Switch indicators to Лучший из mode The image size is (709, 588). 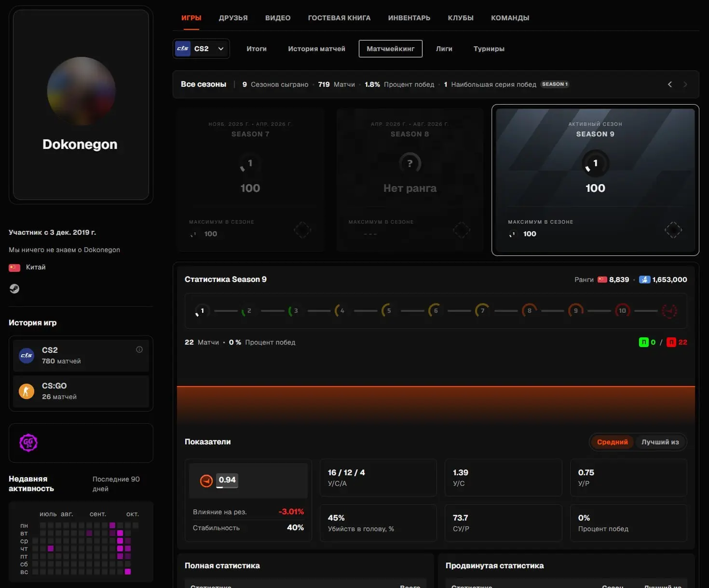[x=660, y=442]
